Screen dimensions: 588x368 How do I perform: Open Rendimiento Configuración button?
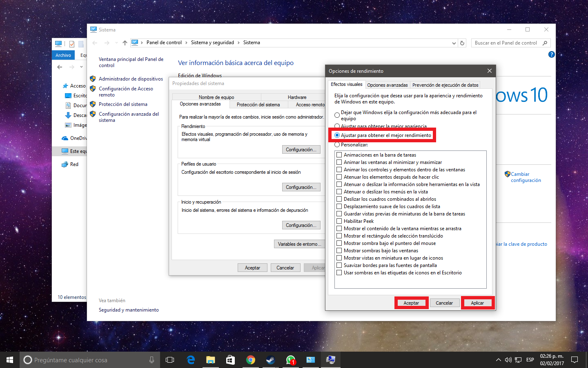point(301,150)
